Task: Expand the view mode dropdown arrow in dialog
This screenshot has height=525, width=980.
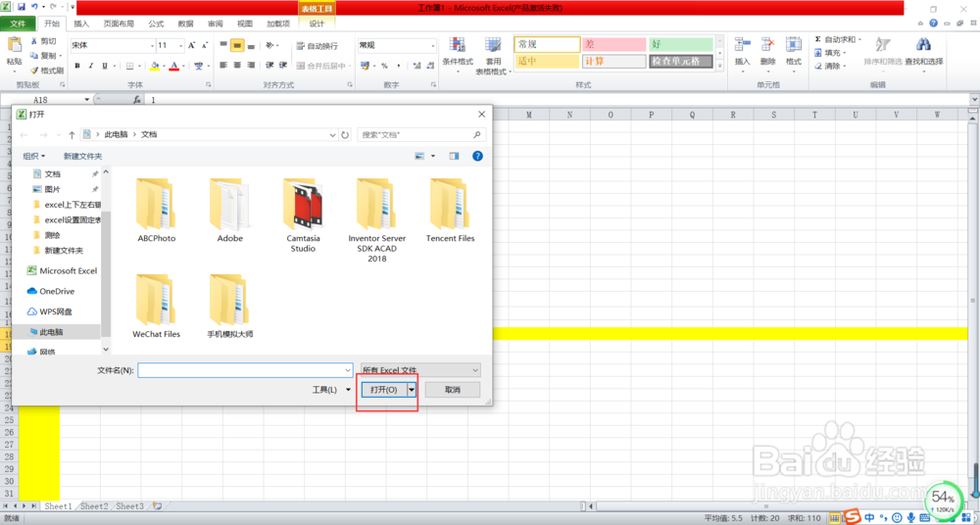Action: pos(433,157)
